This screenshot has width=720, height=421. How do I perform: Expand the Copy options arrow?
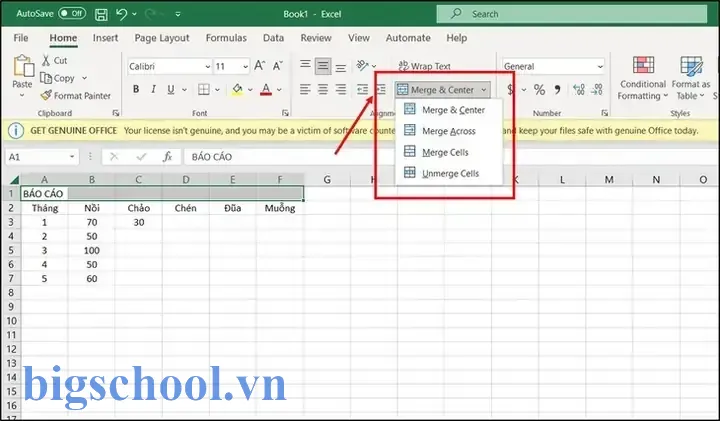[x=84, y=78]
